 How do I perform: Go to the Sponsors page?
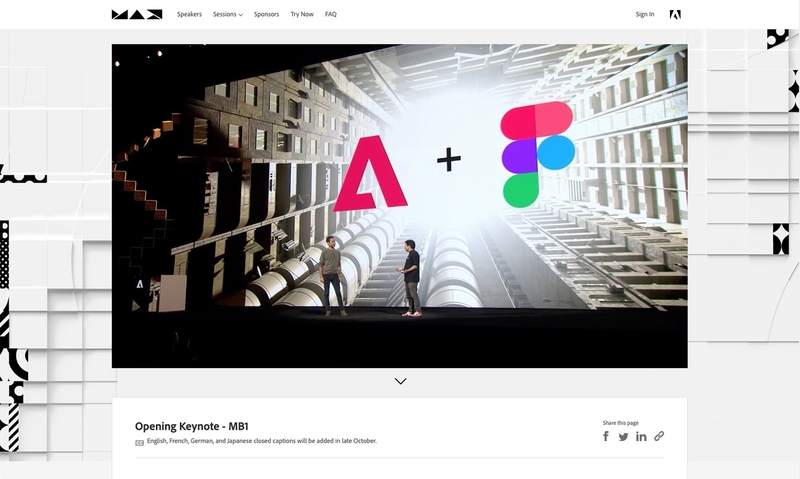[x=266, y=14]
